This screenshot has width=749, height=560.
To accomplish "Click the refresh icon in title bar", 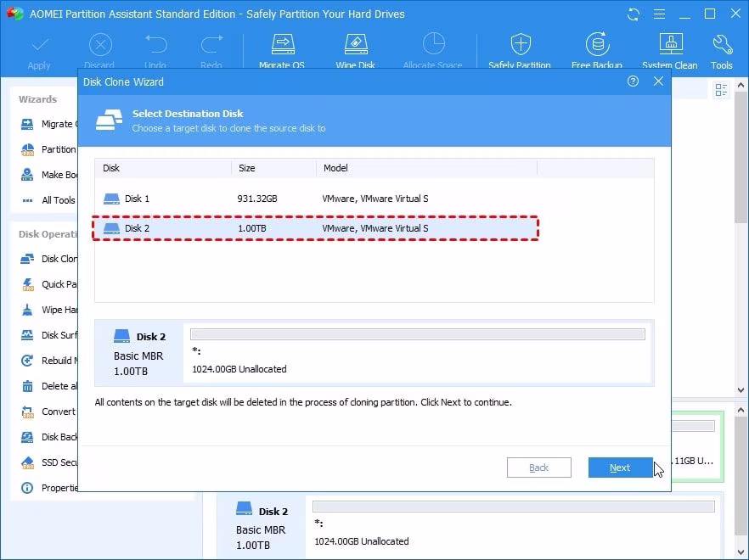I will (x=634, y=14).
